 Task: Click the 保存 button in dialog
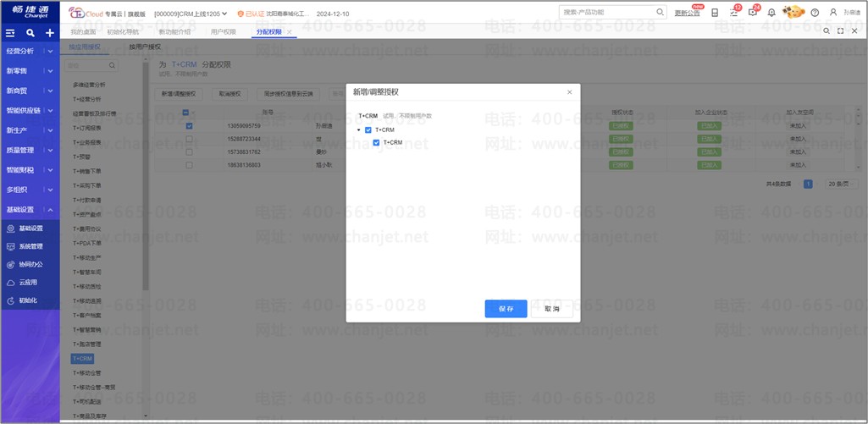506,309
